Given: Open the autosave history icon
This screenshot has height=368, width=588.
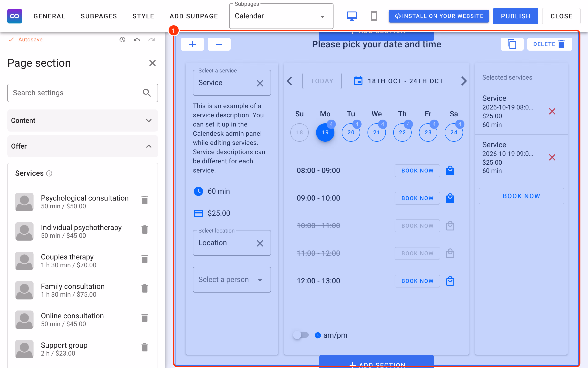Looking at the screenshot, I should [x=122, y=39].
